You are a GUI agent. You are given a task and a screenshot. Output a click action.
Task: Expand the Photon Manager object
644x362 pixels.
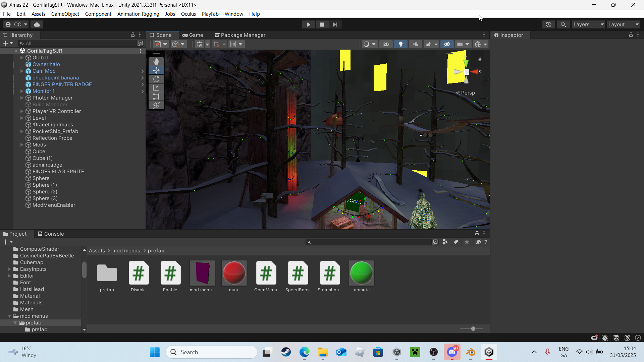[x=22, y=98]
